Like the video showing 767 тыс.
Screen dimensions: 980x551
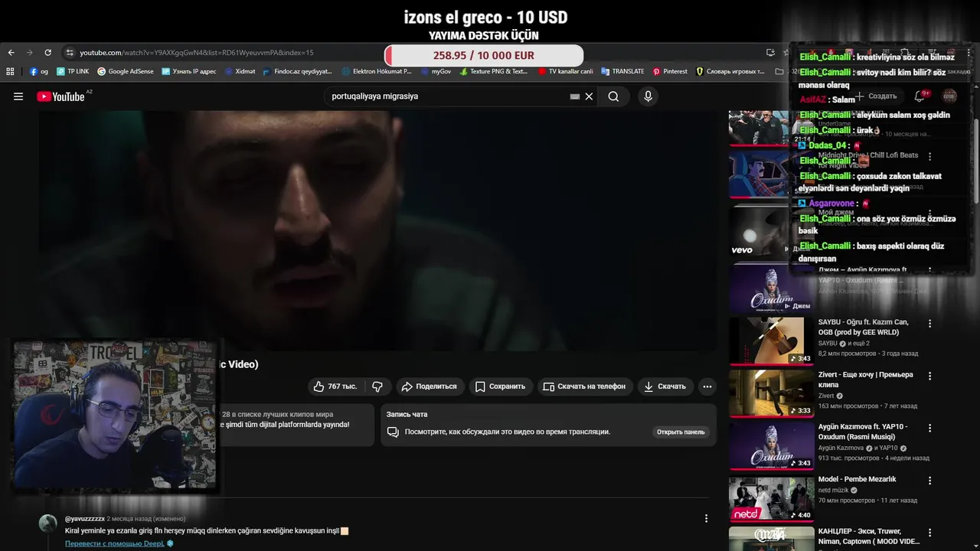(x=335, y=386)
